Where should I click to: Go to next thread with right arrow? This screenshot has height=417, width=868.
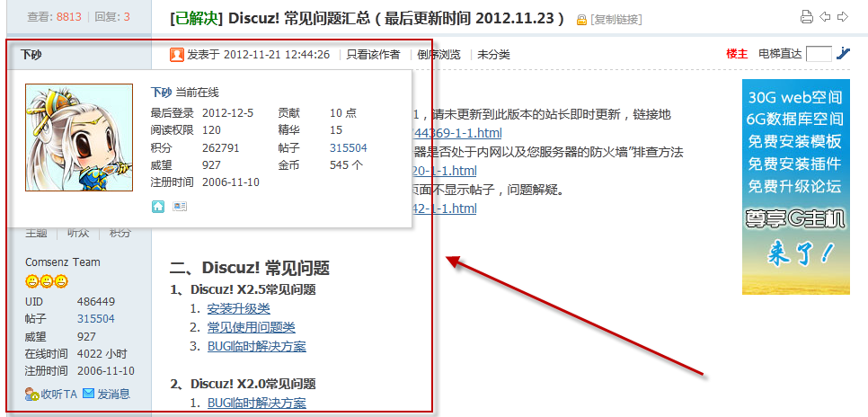coord(842,16)
